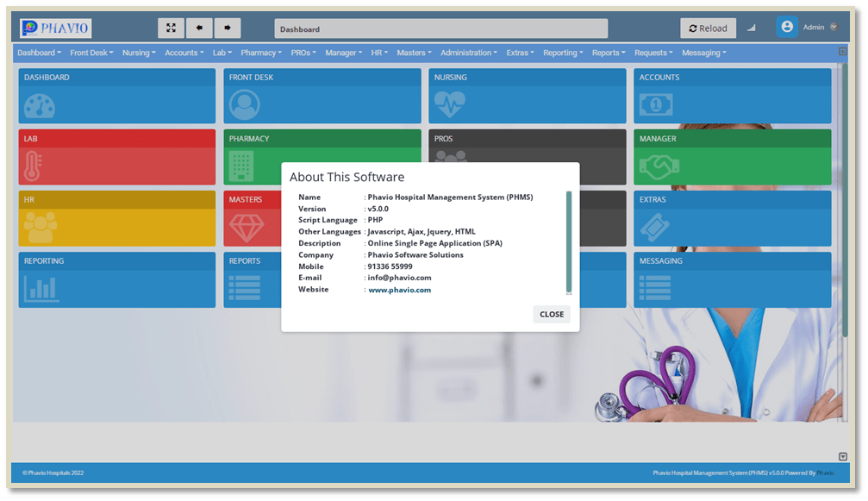Screen dimensions: 868x501
Task: Click the down-arrow box icon above the footer
Action: [x=842, y=457]
